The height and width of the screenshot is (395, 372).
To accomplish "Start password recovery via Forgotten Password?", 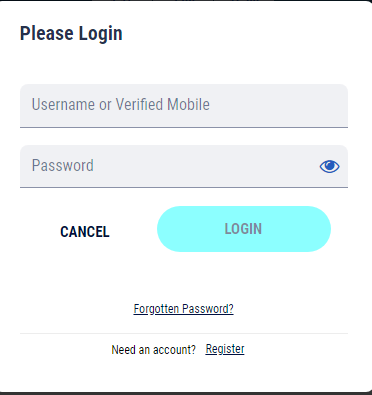I will click(183, 309).
